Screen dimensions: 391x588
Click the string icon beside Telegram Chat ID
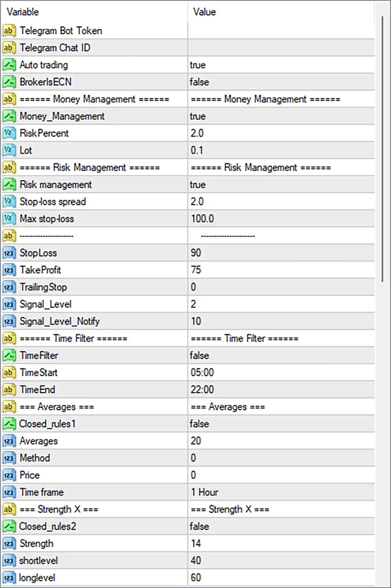pos(9,48)
